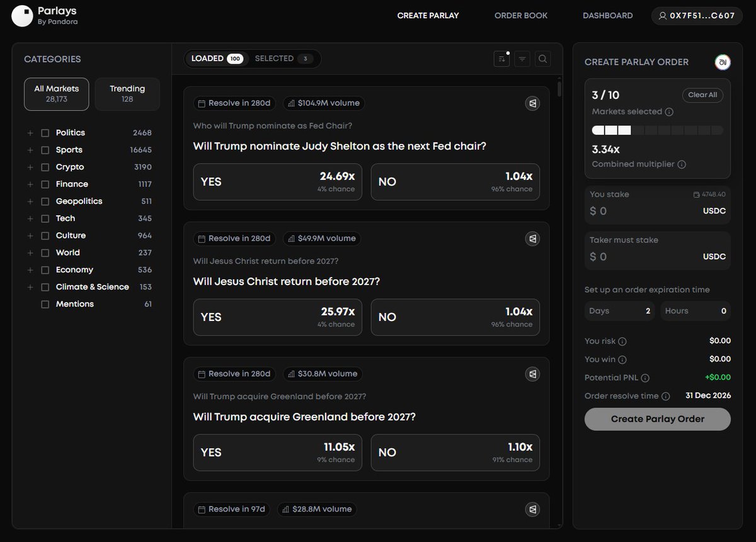Open the Create Parlay nav item
756x542 pixels.
coord(428,16)
